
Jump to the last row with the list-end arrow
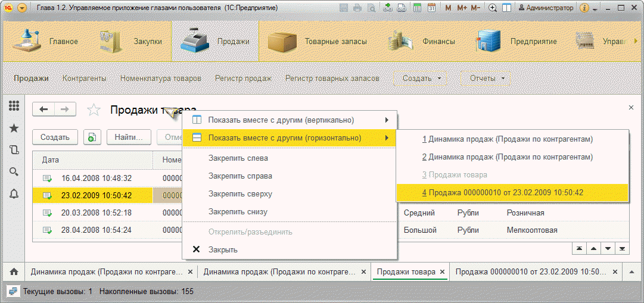tap(623, 248)
